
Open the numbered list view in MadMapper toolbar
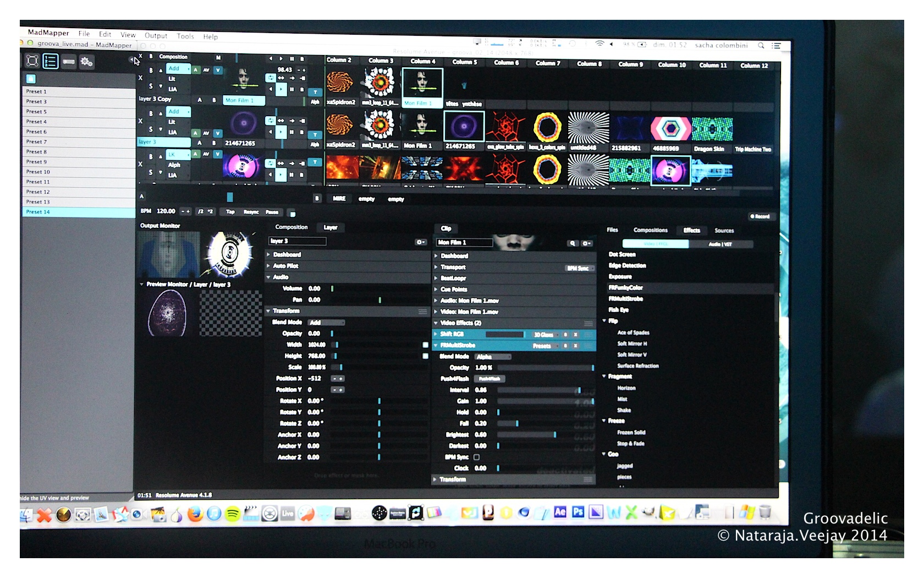51,61
